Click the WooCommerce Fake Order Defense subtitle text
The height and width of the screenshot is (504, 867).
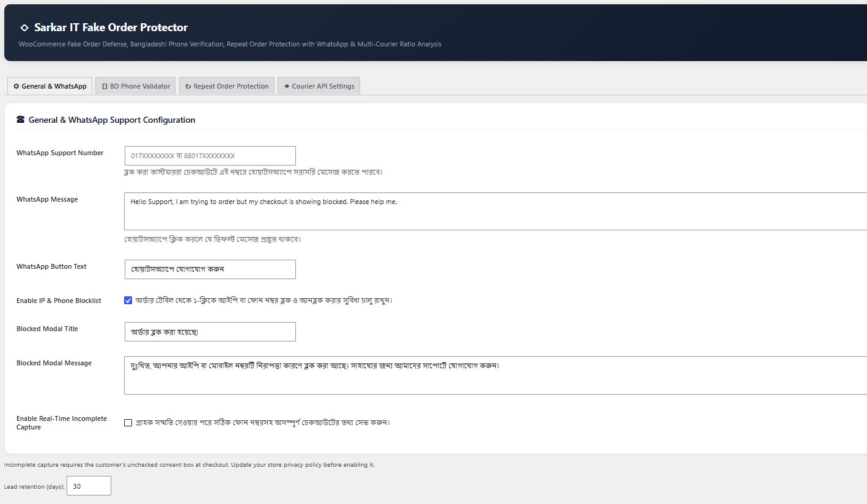[x=230, y=44]
